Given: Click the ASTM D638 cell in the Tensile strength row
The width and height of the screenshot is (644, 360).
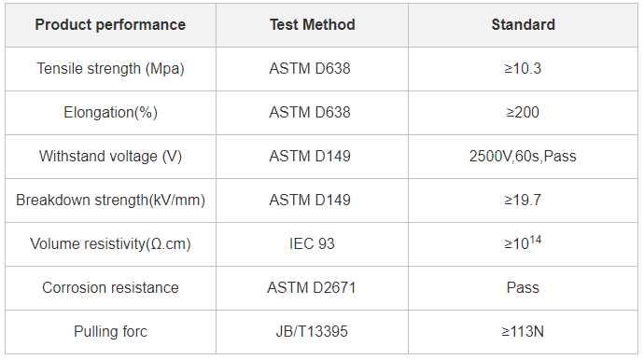Looking at the screenshot, I should 312,69.
